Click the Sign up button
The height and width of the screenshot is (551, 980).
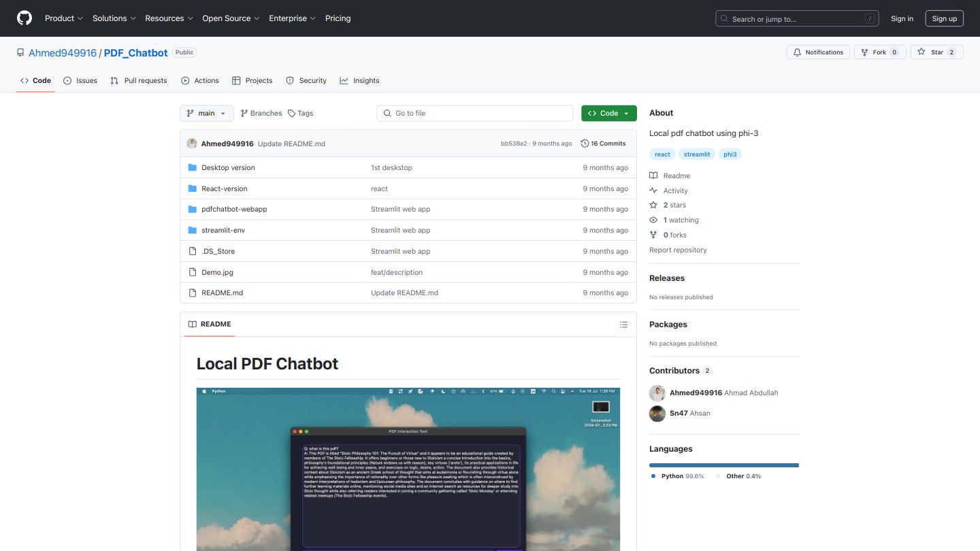(944, 18)
